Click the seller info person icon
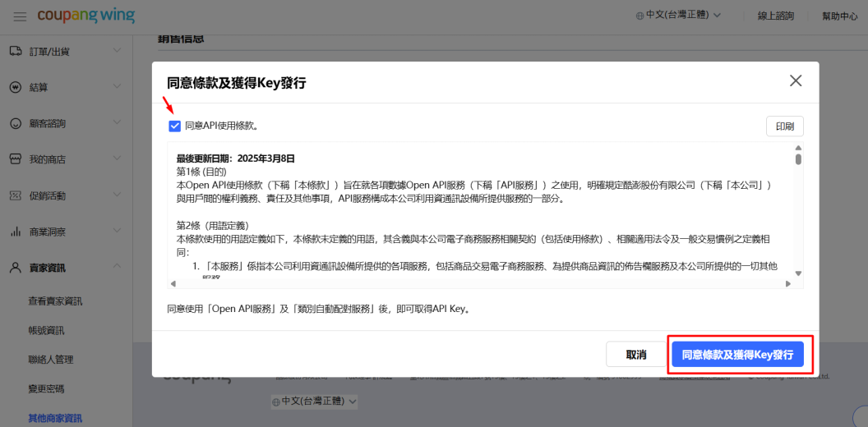This screenshot has height=427, width=868. (x=16, y=268)
